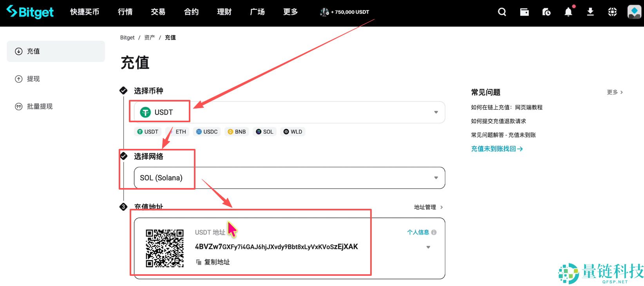Open 常见问题解答 - 充值未到账
This screenshot has height=286, width=644.
pos(503,135)
